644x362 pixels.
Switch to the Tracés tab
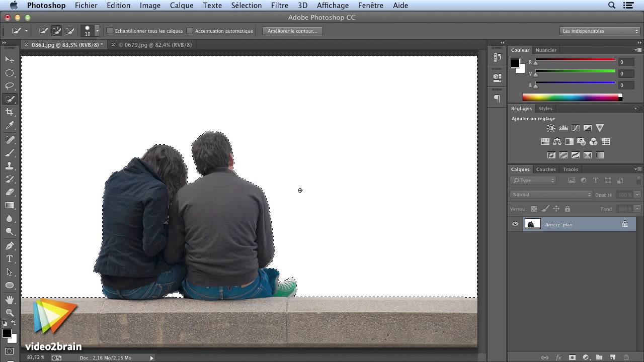tap(571, 169)
